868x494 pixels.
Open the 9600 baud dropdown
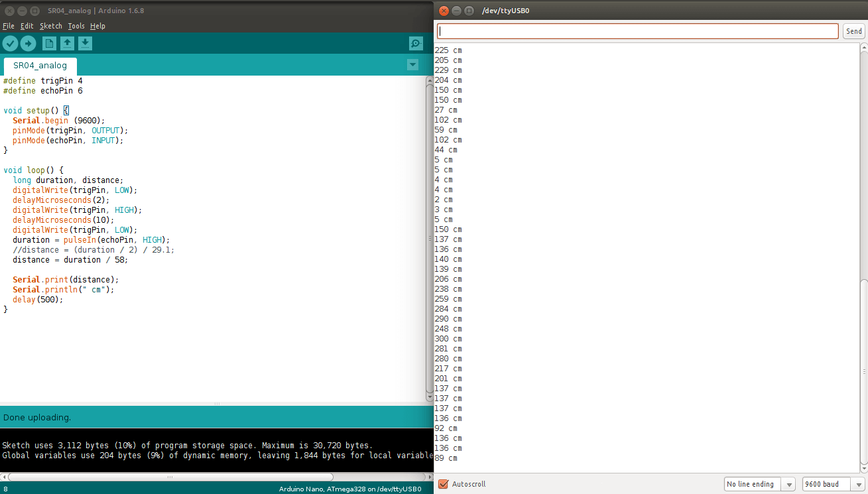[x=833, y=484]
